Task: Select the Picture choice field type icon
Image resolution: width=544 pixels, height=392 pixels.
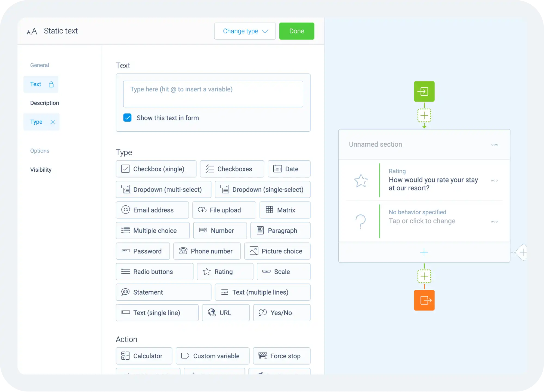Action: coord(254,251)
